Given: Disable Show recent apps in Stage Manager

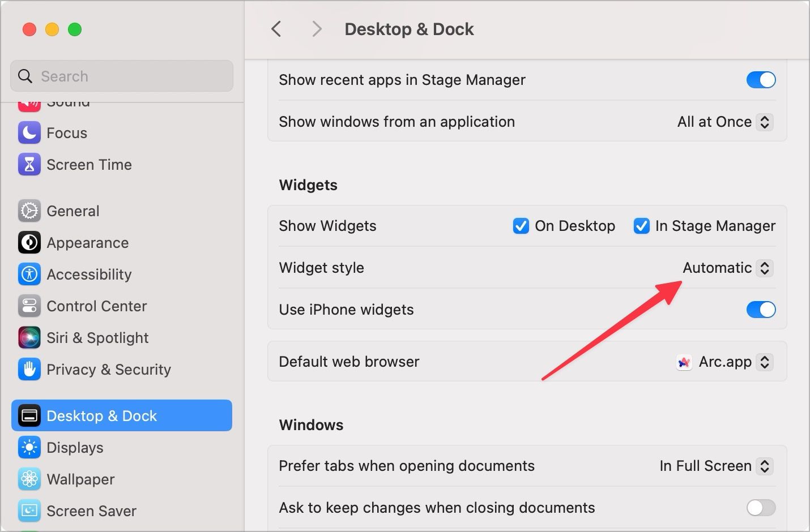Looking at the screenshot, I should [761, 80].
